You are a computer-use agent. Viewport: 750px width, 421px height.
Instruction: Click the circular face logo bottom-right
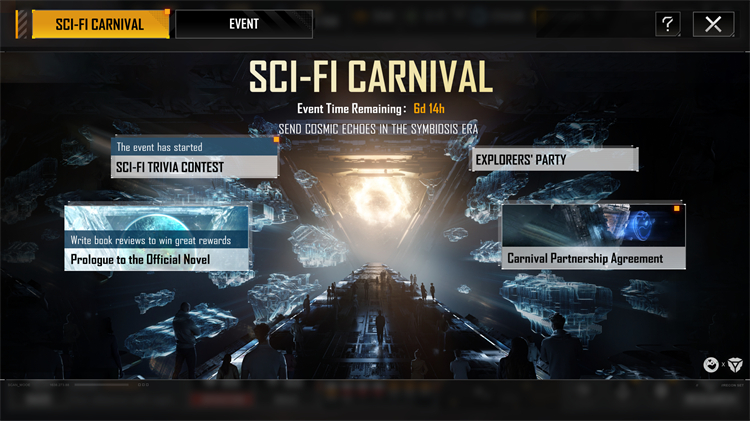[x=711, y=365]
